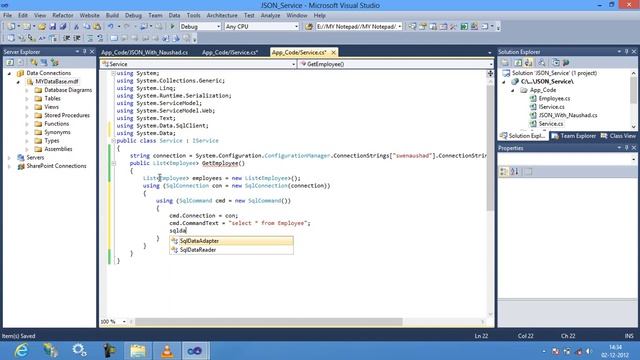Click the Categorized view icon in Properties panel

(504, 171)
